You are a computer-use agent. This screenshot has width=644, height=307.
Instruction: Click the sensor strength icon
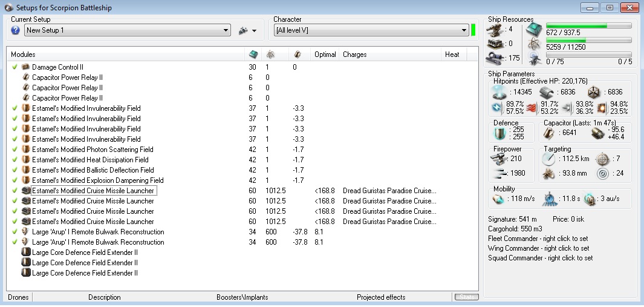click(x=602, y=173)
